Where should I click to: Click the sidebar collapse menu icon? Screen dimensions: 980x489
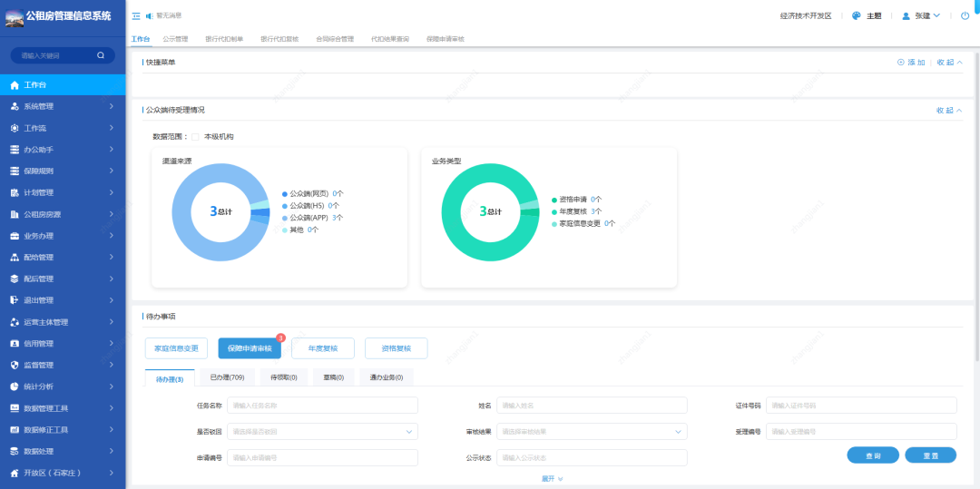(136, 15)
